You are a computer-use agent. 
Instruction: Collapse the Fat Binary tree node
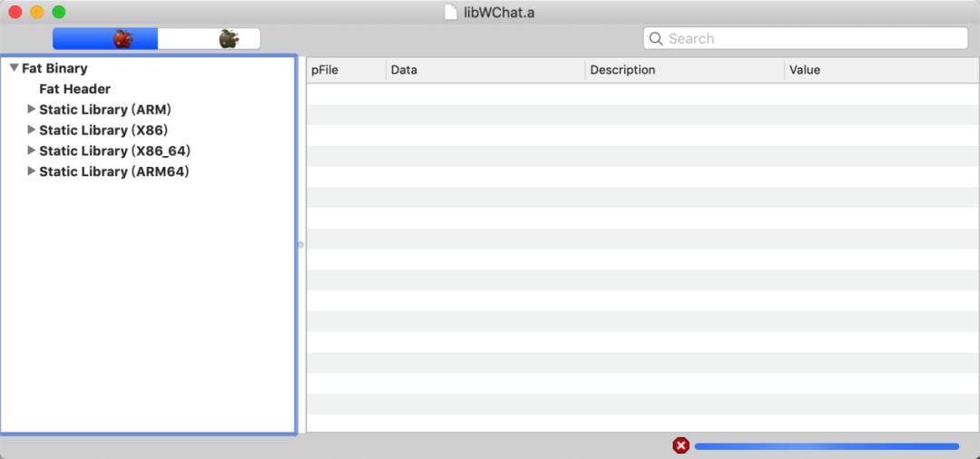(x=14, y=67)
